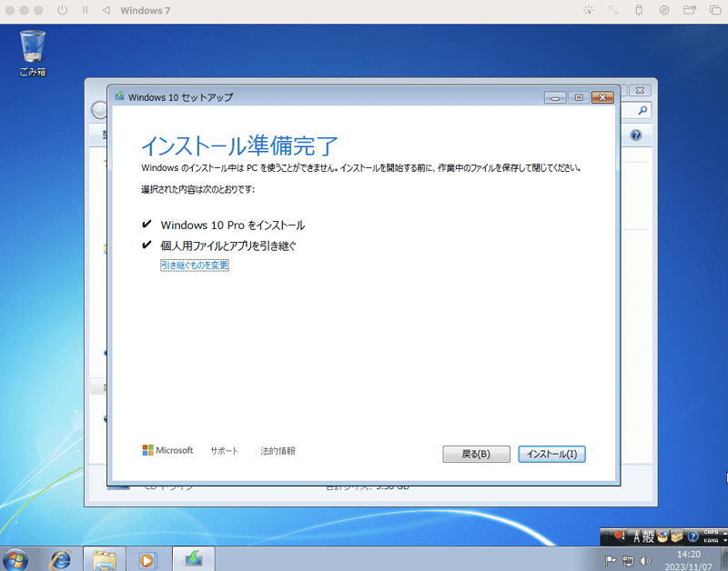Open language bar options dropdown arrow
Image resolution: width=728 pixels, height=571 pixels.
(x=724, y=541)
